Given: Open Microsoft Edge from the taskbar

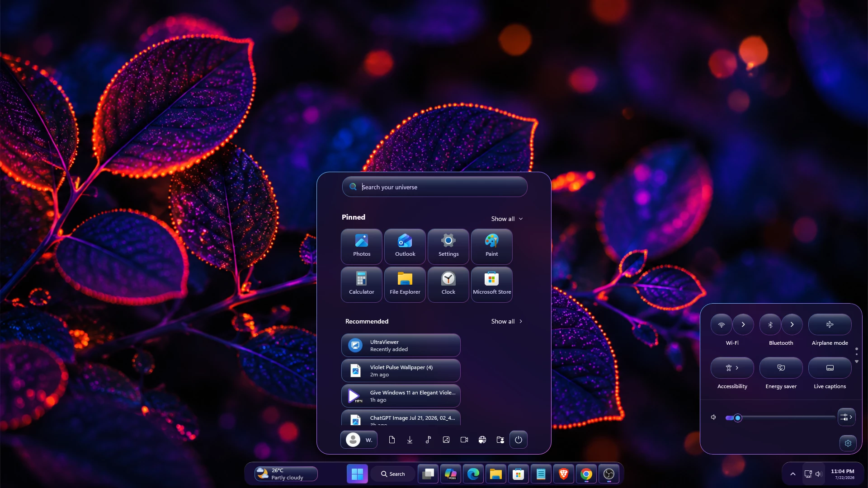Looking at the screenshot, I should tap(473, 474).
